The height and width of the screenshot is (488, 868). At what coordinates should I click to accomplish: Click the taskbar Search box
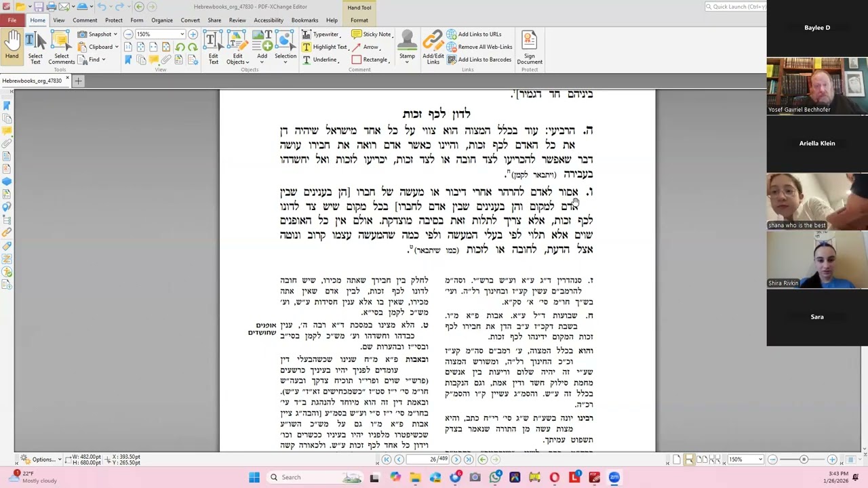[x=314, y=477]
